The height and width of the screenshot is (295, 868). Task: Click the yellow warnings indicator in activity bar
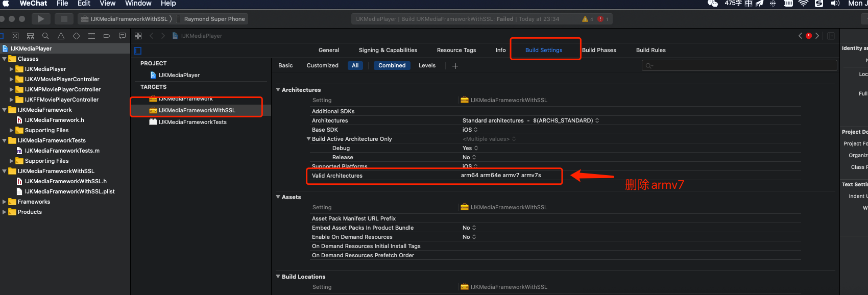tap(588, 19)
